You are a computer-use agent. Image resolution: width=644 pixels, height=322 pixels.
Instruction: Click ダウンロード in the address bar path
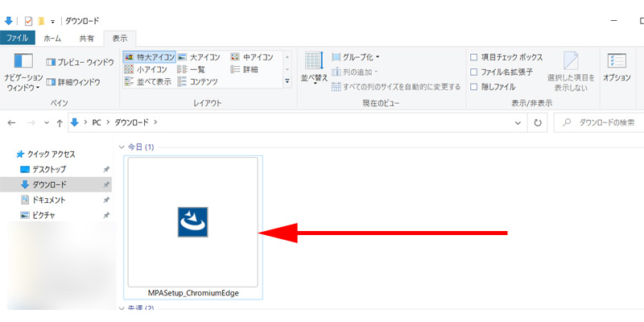tap(131, 122)
